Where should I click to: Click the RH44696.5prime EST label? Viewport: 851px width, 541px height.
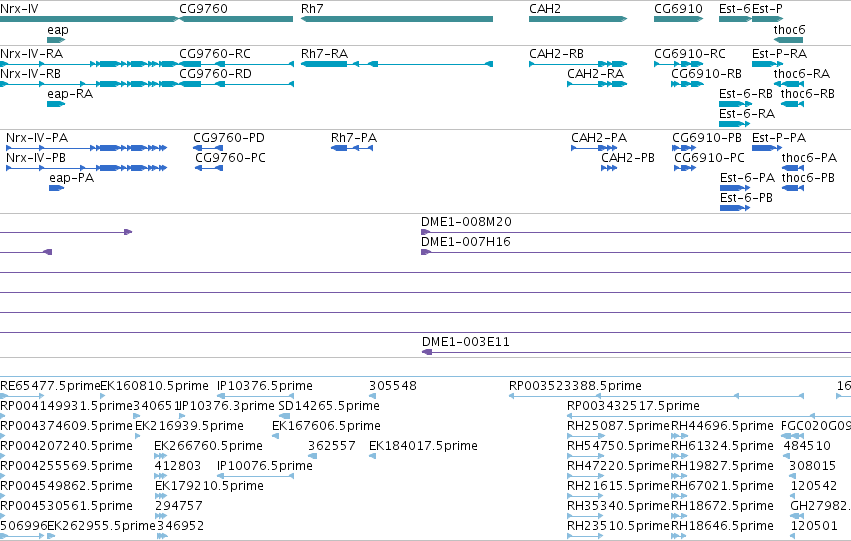pos(722,426)
